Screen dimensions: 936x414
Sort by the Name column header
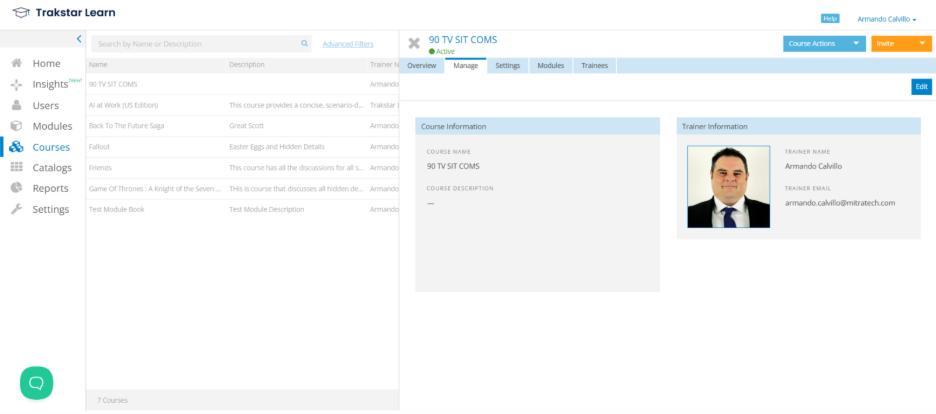(98, 64)
